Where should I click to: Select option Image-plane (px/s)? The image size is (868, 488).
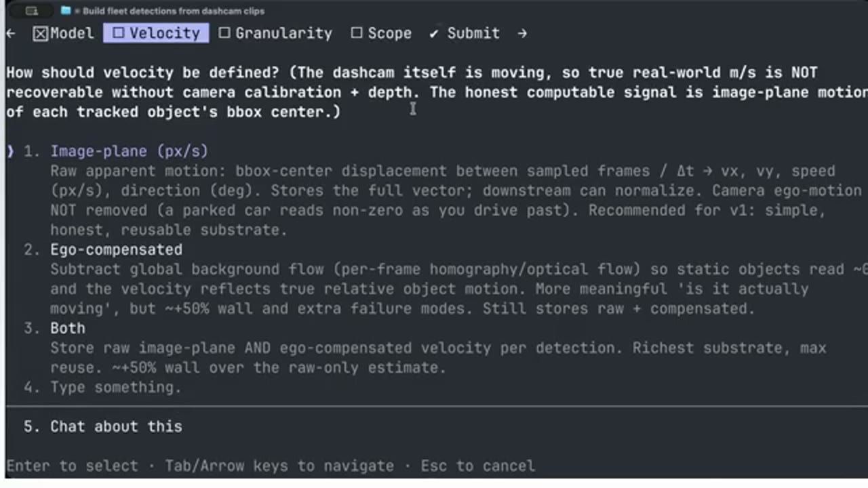pyautogui.click(x=129, y=151)
